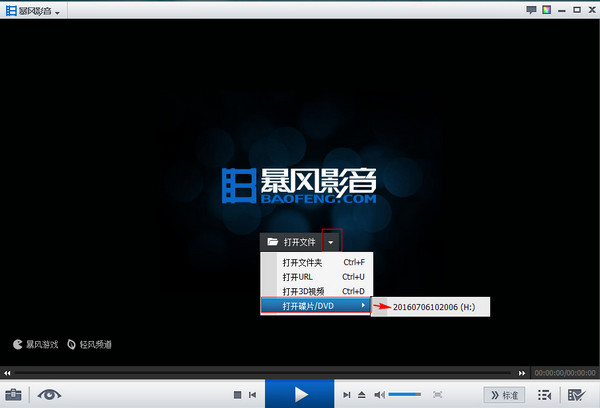Image resolution: width=600 pixels, height=408 pixels.
Task: Click the playback progress bar
Action: click(x=264, y=373)
